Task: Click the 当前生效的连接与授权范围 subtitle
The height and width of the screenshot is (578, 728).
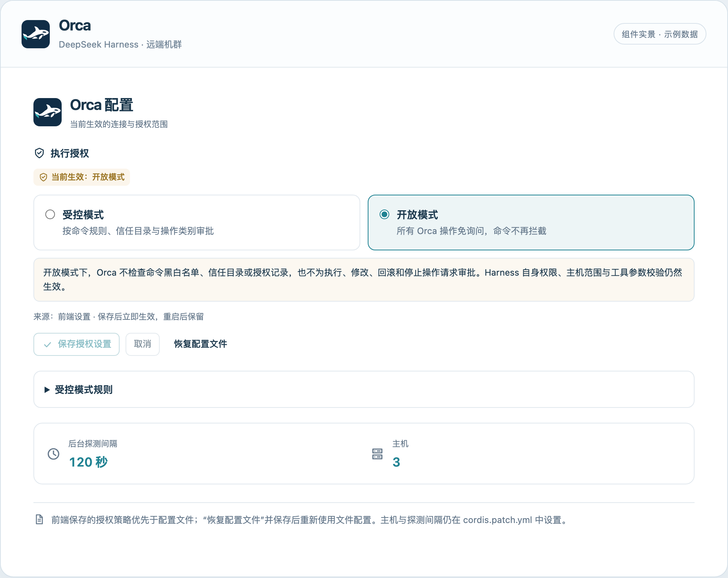Action: point(119,124)
